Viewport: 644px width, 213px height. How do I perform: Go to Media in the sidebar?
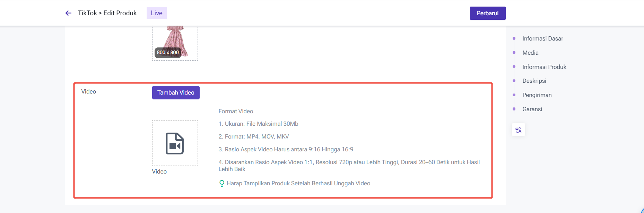point(530,53)
